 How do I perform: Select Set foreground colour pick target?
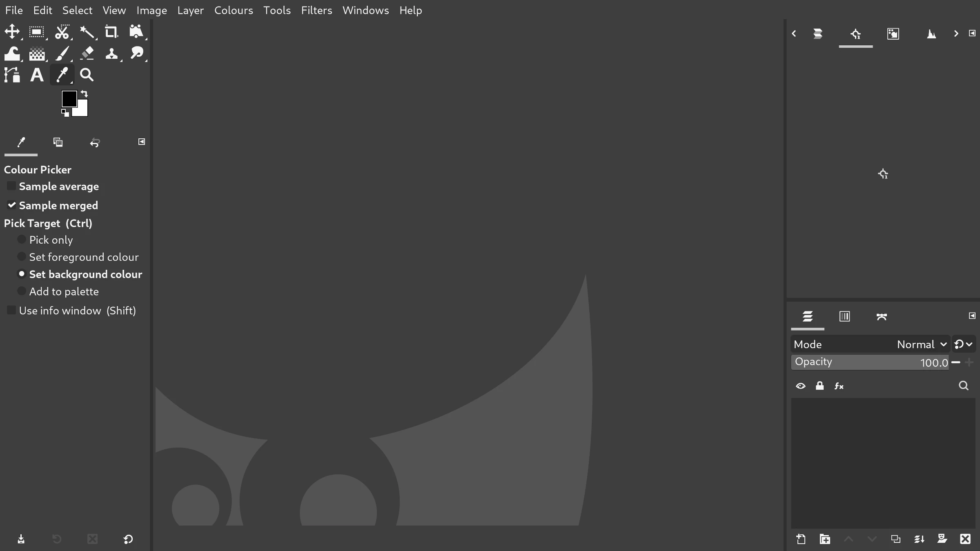pos(21,256)
